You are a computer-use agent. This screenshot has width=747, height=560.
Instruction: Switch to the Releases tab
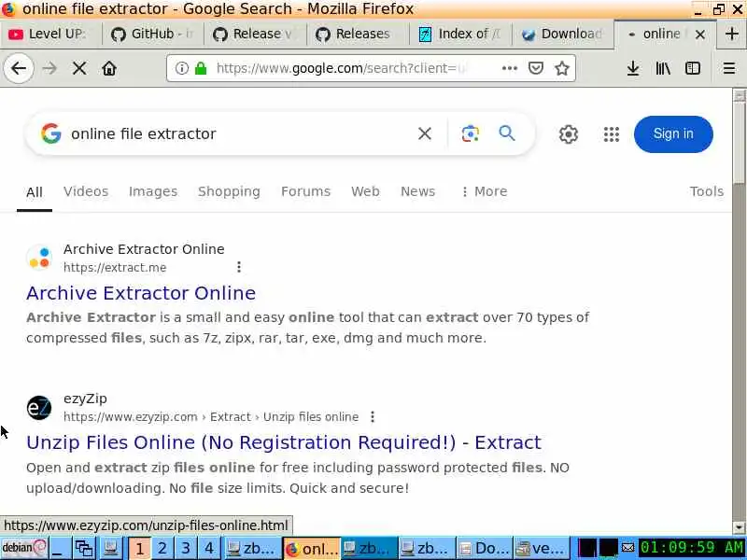(358, 34)
